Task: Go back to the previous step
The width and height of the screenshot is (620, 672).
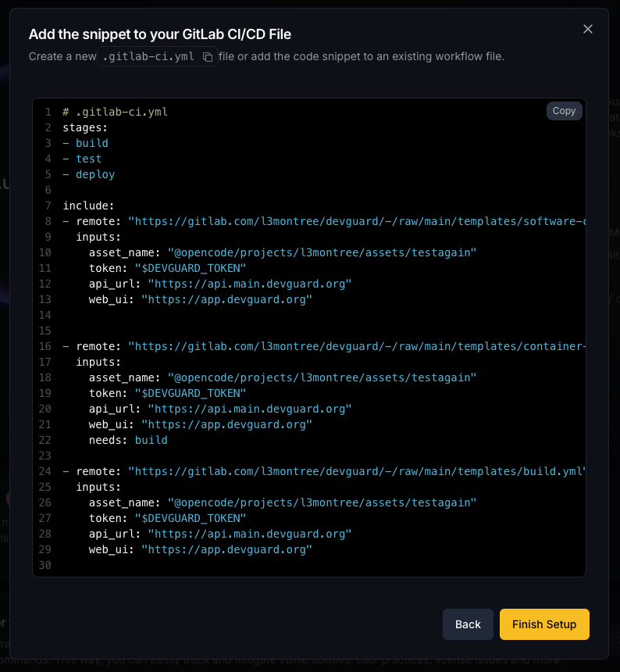Action: 468,624
